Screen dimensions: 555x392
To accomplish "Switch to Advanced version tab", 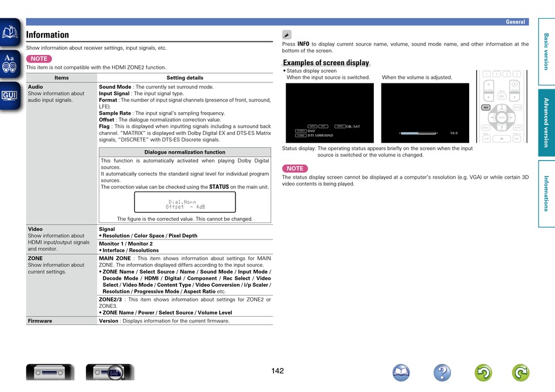I will (546, 123).
